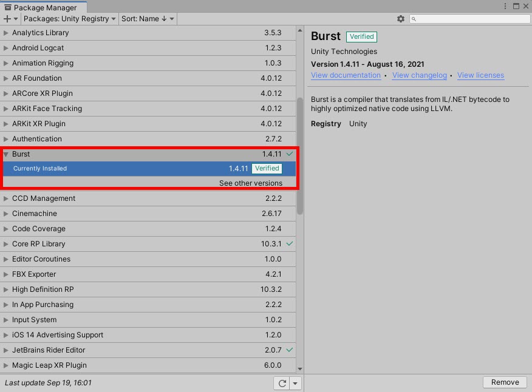Viewport: 532px width, 392px height.
Task: Expand the FBX Exporter package
Action: tap(5, 274)
